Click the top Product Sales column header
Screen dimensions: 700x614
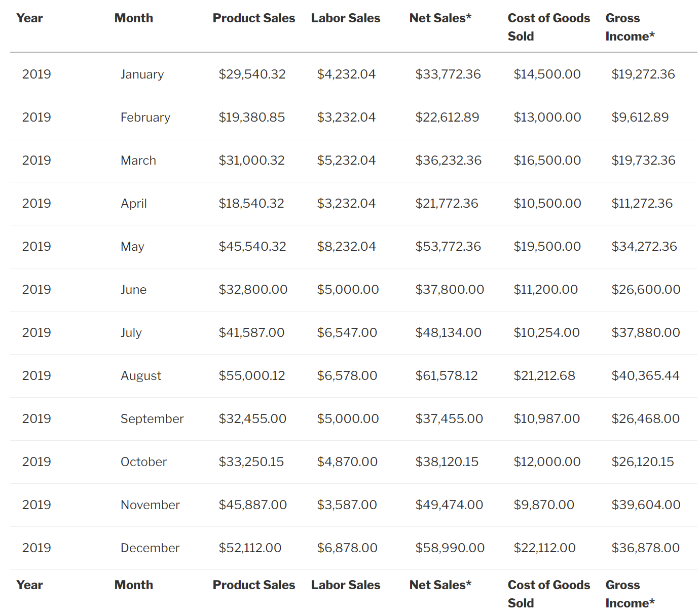coord(253,18)
